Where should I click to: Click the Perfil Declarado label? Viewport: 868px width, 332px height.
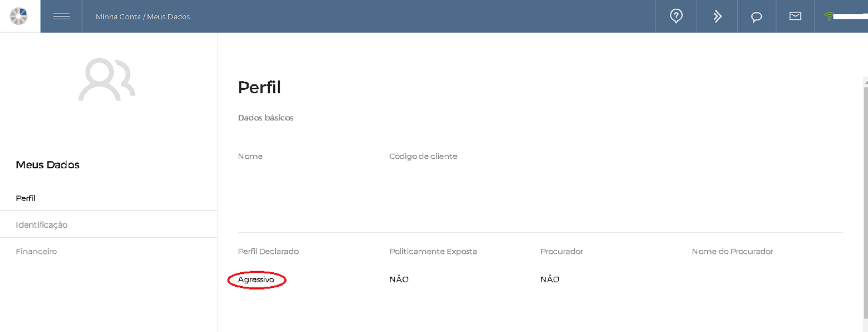coord(268,251)
